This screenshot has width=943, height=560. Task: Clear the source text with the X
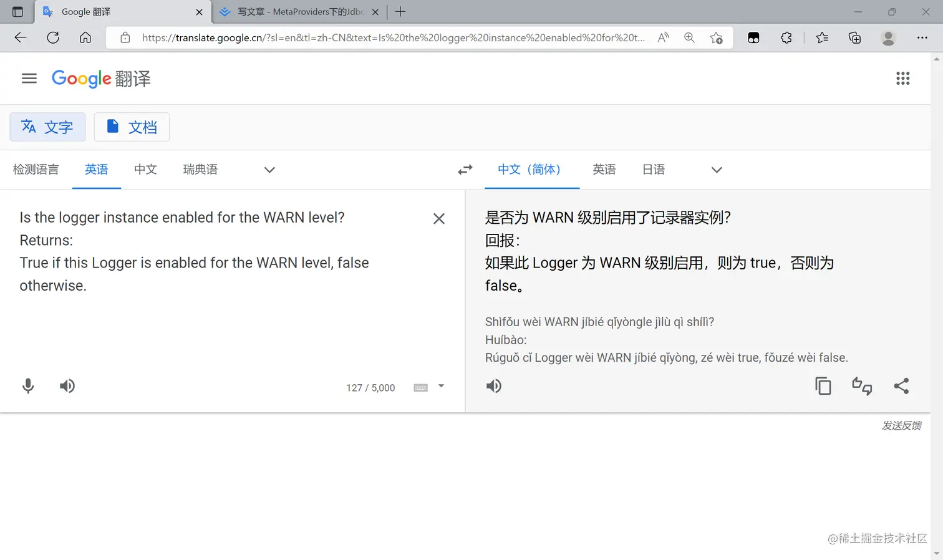(439, 219)
